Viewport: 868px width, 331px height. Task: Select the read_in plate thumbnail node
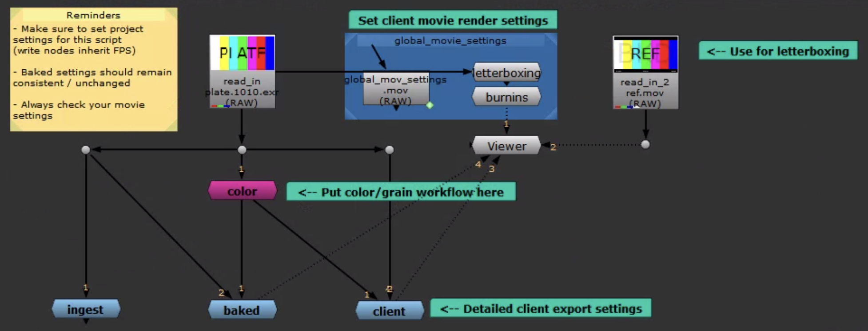[242, 71]
